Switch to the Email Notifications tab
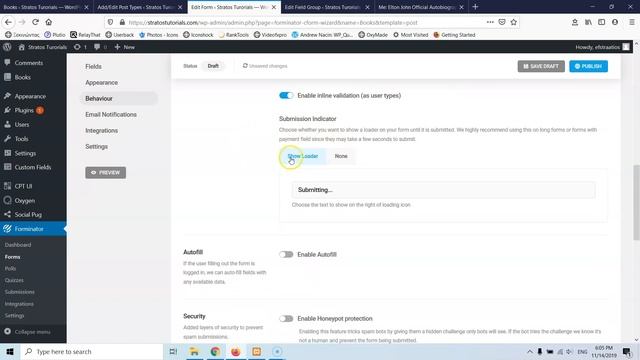The image size is (640, 360). 111,114
